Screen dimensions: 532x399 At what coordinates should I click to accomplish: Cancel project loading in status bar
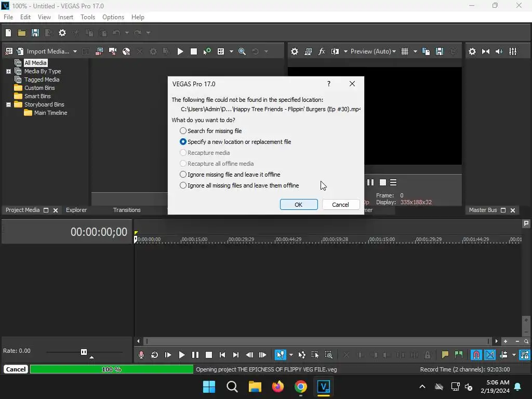pyautogui.click(x=16, y=369)
